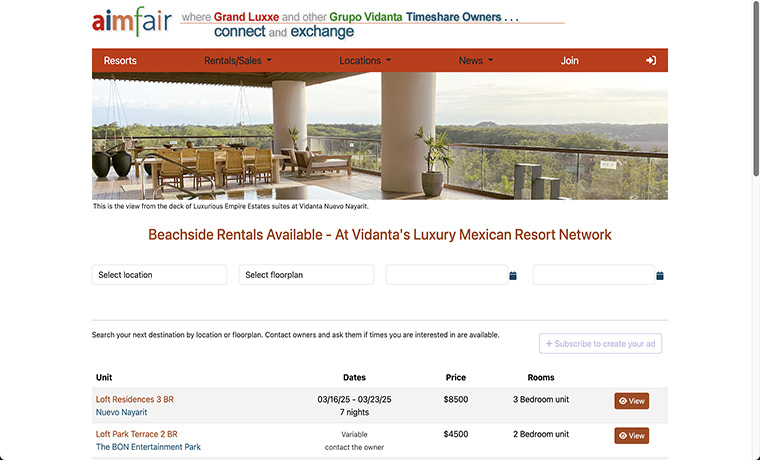This screenshot has height=460, width=760.
Task: Open calendar icon for second date field
Action: (660, 275)
